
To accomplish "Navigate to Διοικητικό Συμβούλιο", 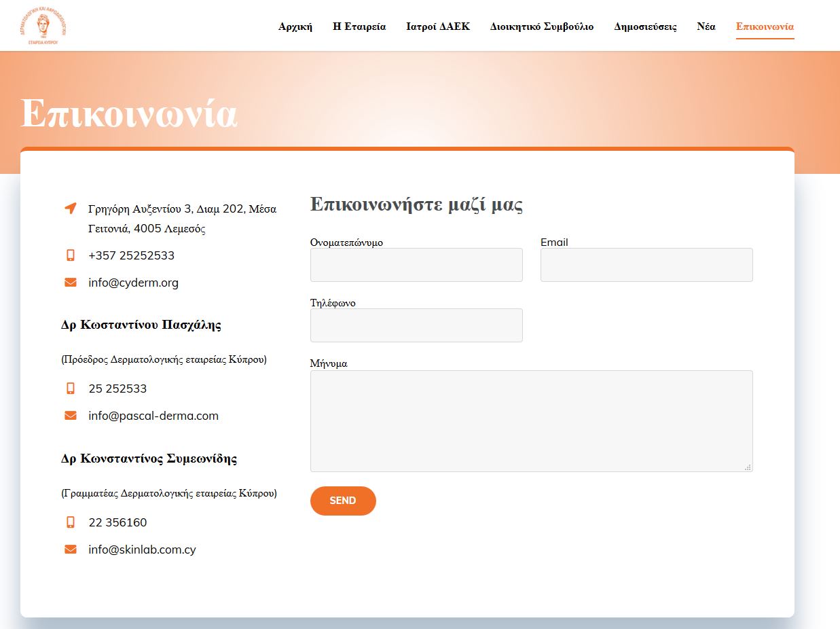I will tap(542, 27).
